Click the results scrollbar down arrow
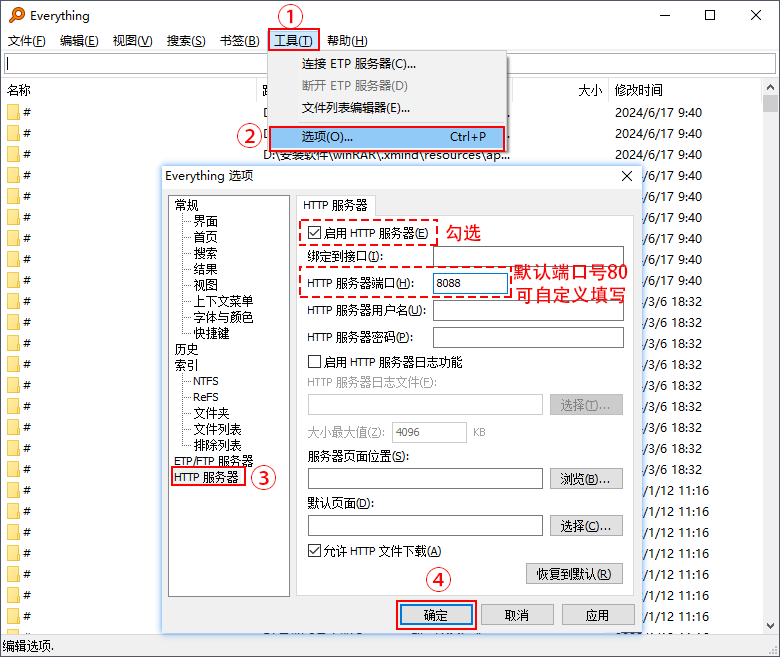 click(770, 626)
